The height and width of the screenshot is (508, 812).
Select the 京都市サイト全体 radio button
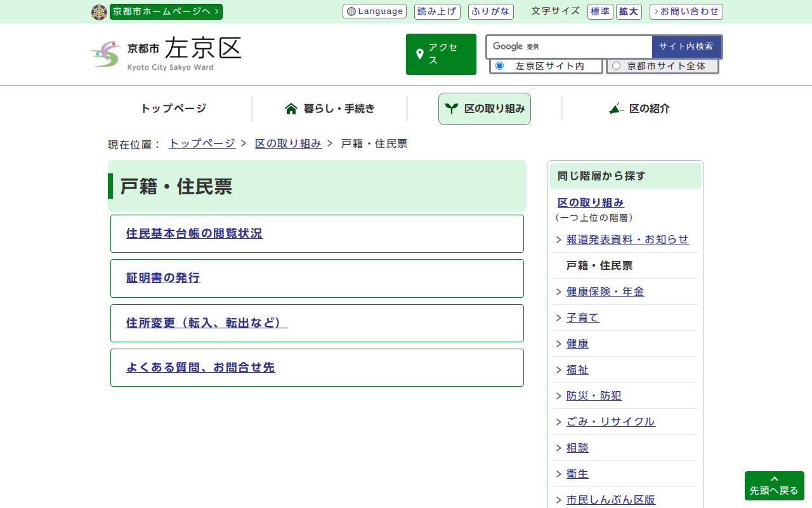[x=616, y=66]
